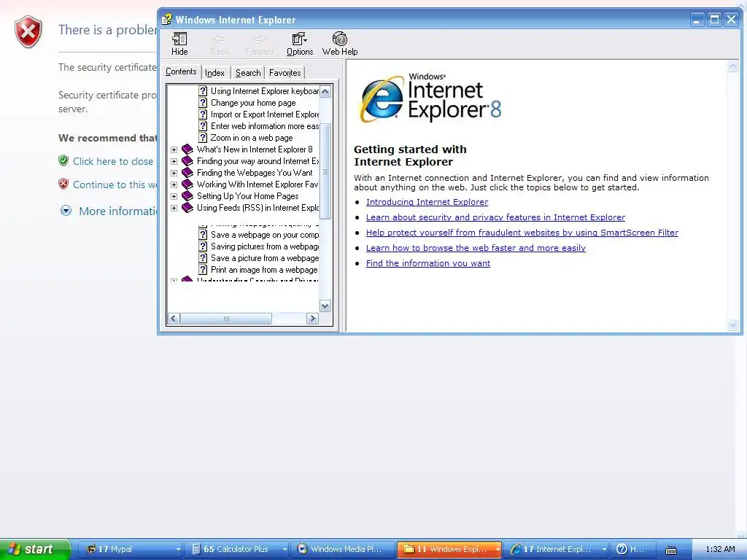This screenshot has height=560, width=747.
Task: Click here to close link on certificate page
Action: pos(113,161)
